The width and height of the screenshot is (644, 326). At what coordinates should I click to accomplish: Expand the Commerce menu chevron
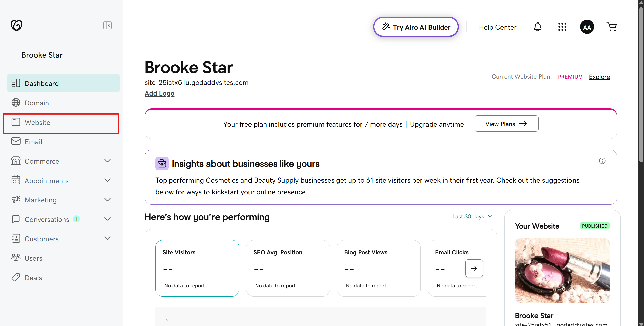point(108,161)
